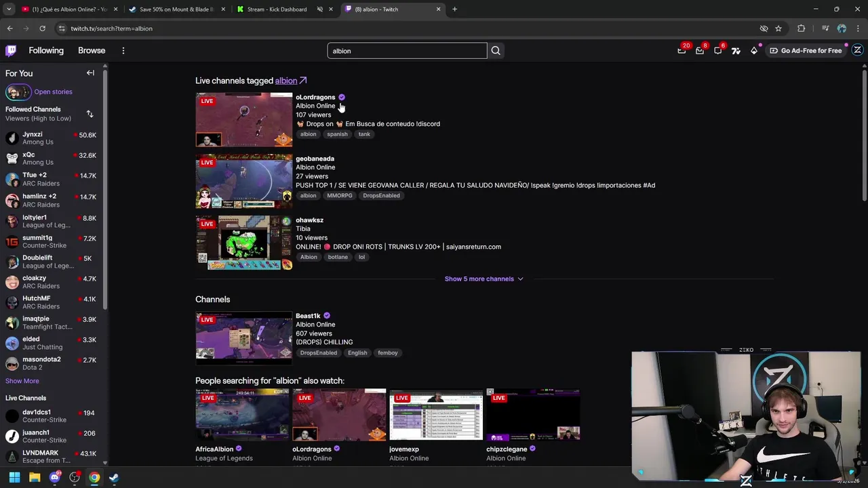Click the MMORPG tag under geobaneada
This screenshot has height=488, width=868.
(340, 196)
